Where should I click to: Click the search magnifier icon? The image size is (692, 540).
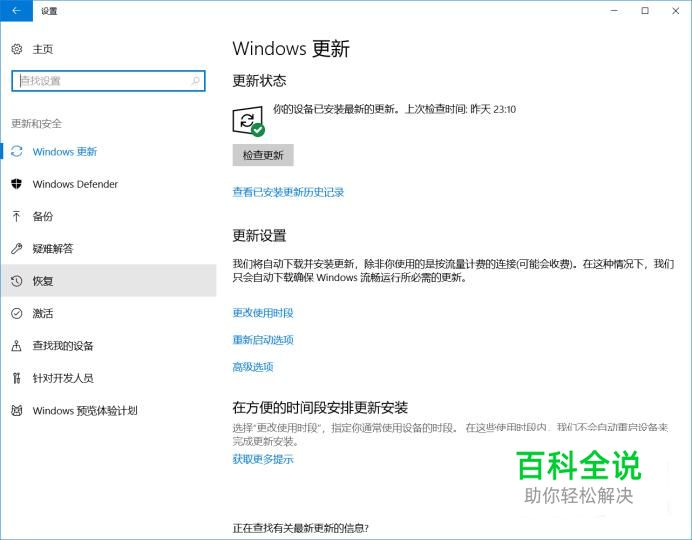point(196,81)
